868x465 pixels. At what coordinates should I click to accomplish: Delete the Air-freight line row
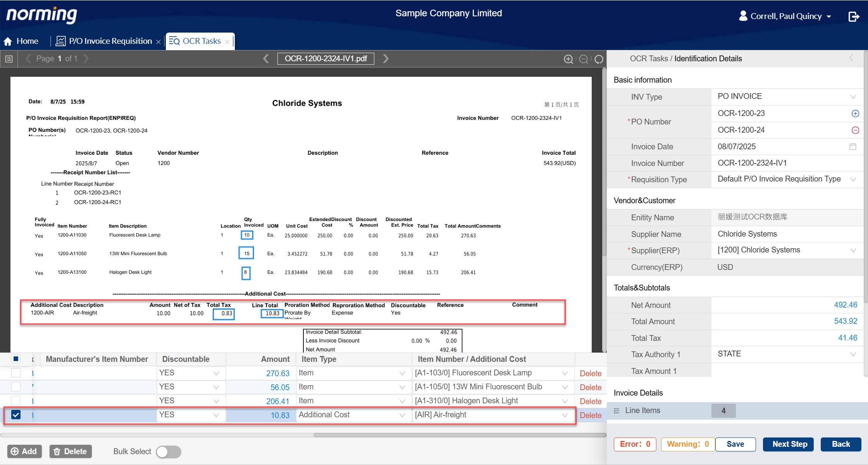(591, 415)
